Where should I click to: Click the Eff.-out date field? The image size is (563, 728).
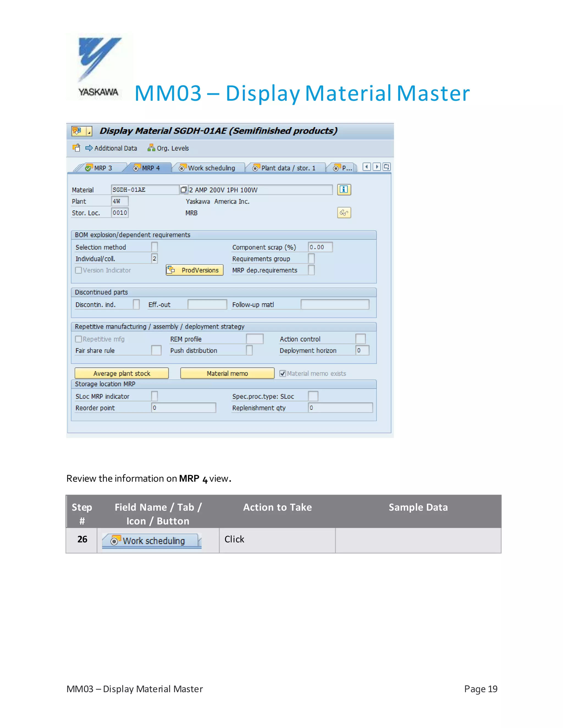point(207,304)
